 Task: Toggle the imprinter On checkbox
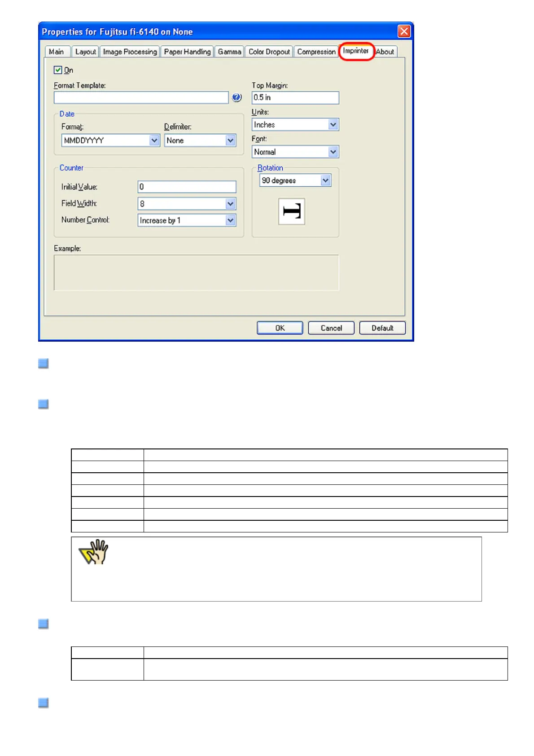pos(58,70)
